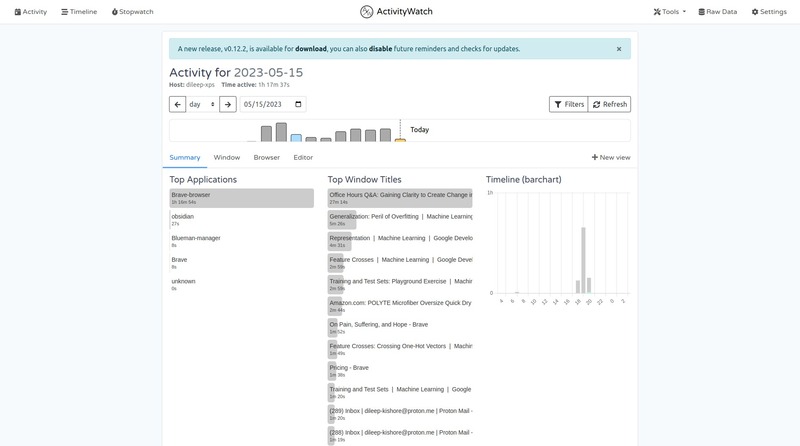Open the Timeline page
Viewport: 800px width, 446px height.
(79, 12)
